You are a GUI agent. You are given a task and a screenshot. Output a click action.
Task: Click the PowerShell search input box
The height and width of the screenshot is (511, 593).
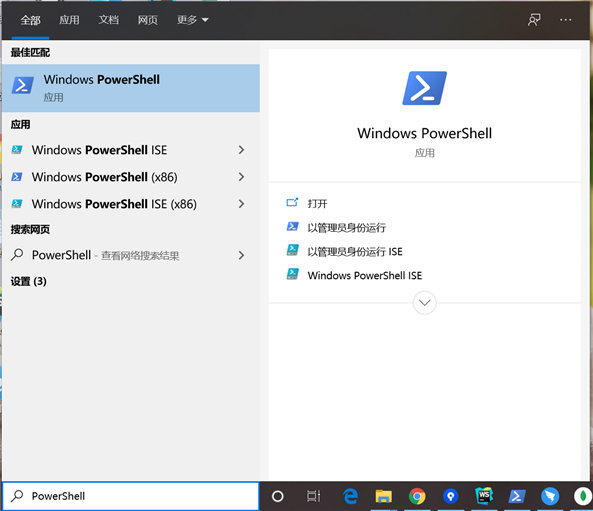tap(130, 496)
